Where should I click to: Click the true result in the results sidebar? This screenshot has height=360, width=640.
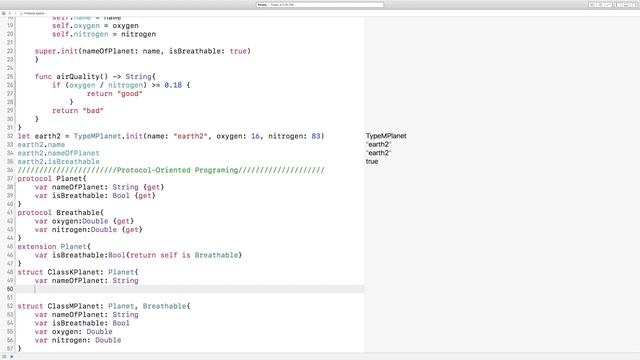[x=372, y=162]
